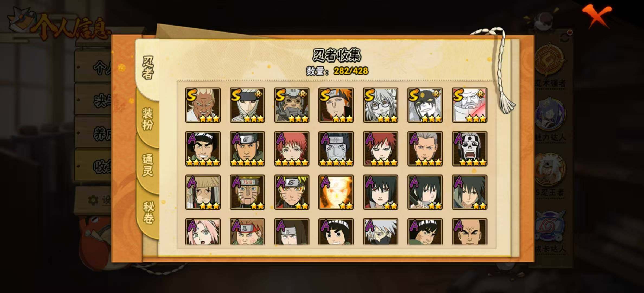This screenshot has width=644, height=293.
Task: Choose the long-haired Neji portrait
Action: [x=292, y=232]
